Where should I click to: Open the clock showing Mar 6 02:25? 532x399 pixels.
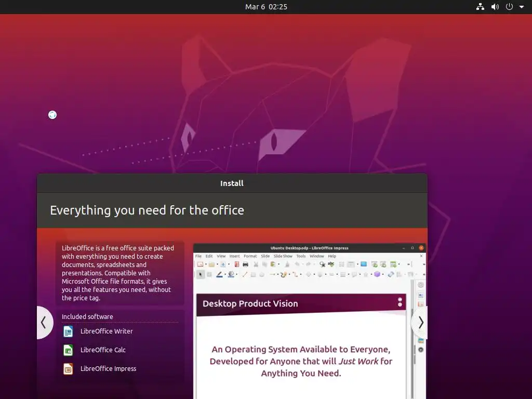point(266,7)
